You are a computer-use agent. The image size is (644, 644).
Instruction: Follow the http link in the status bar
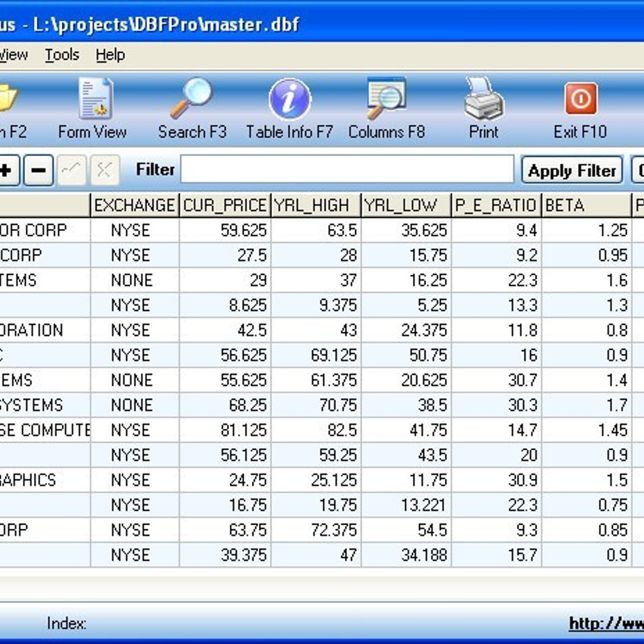pos(606,624)
